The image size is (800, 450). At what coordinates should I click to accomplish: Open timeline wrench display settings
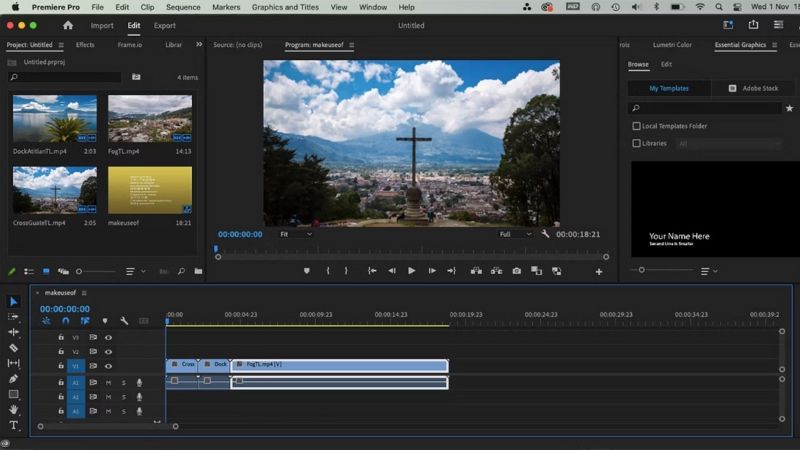click(124, 321)
